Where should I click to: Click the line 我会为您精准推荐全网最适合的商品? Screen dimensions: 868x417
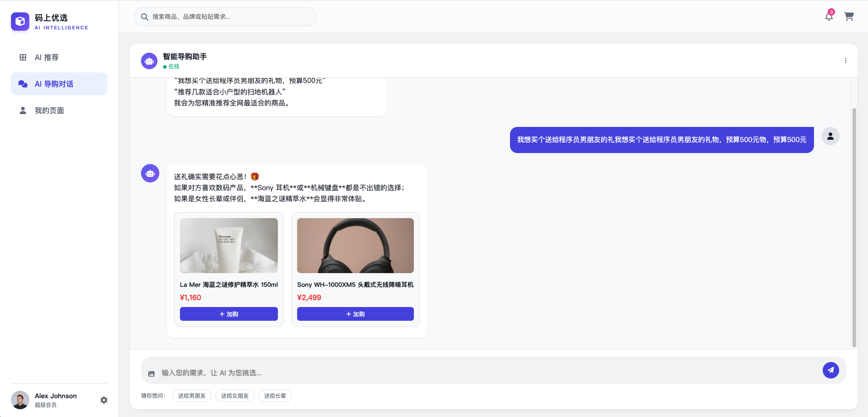[233, 103]
